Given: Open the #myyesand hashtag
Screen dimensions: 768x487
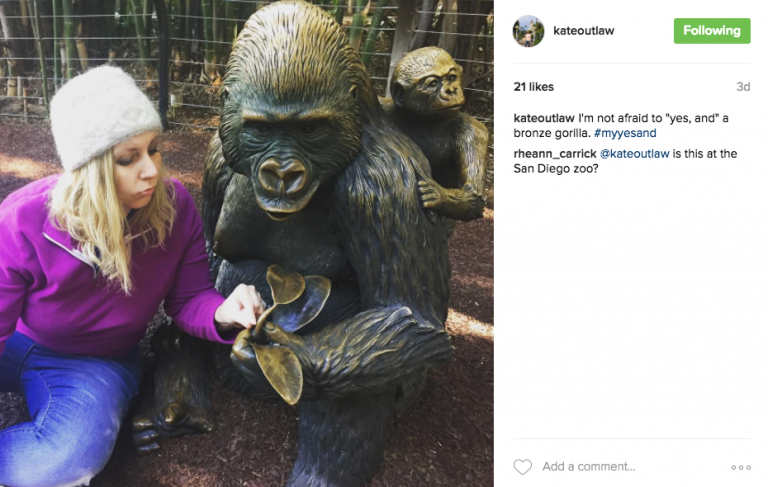Looking at the screenshot, I should (x=625, y=133).
